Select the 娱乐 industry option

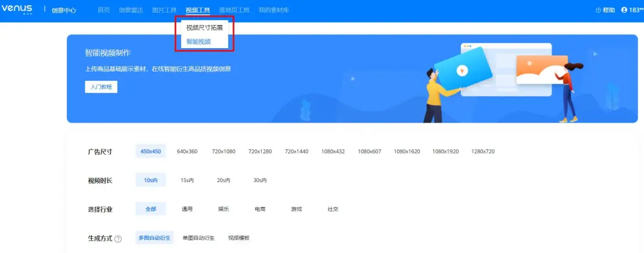pyautogui.click(x=224, y=209)
